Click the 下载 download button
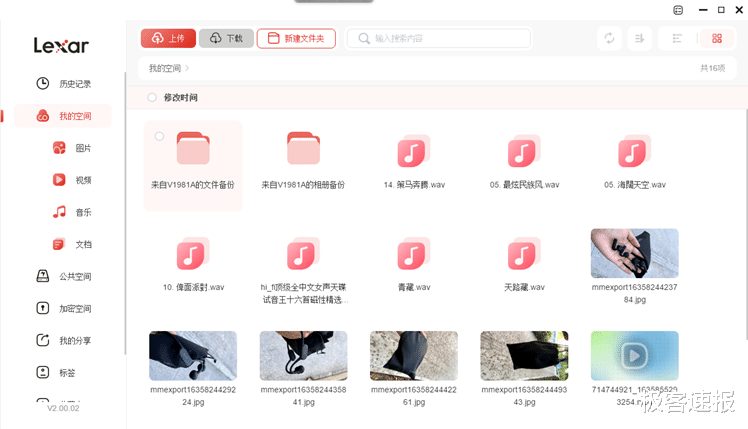 tap(226, 38)
